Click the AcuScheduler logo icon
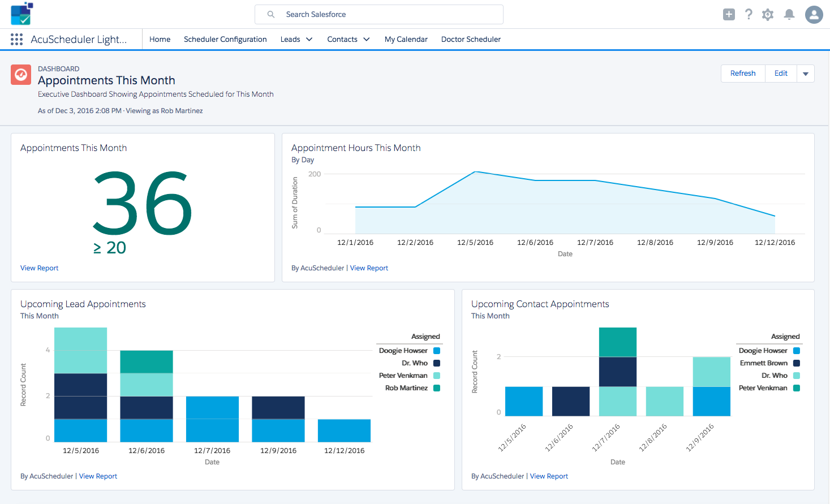This screenshot has width=830, height=504. [x=21, y=14]
